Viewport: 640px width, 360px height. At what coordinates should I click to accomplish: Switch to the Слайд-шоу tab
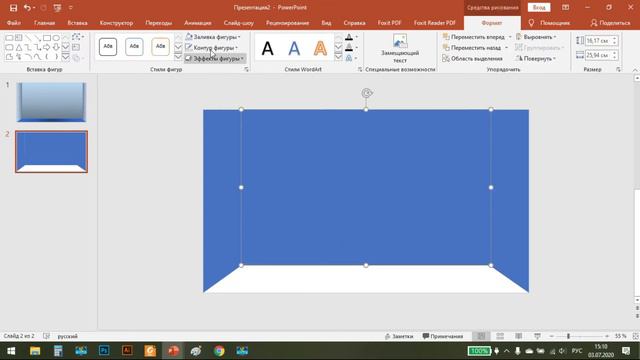click(x=239, y=23)
